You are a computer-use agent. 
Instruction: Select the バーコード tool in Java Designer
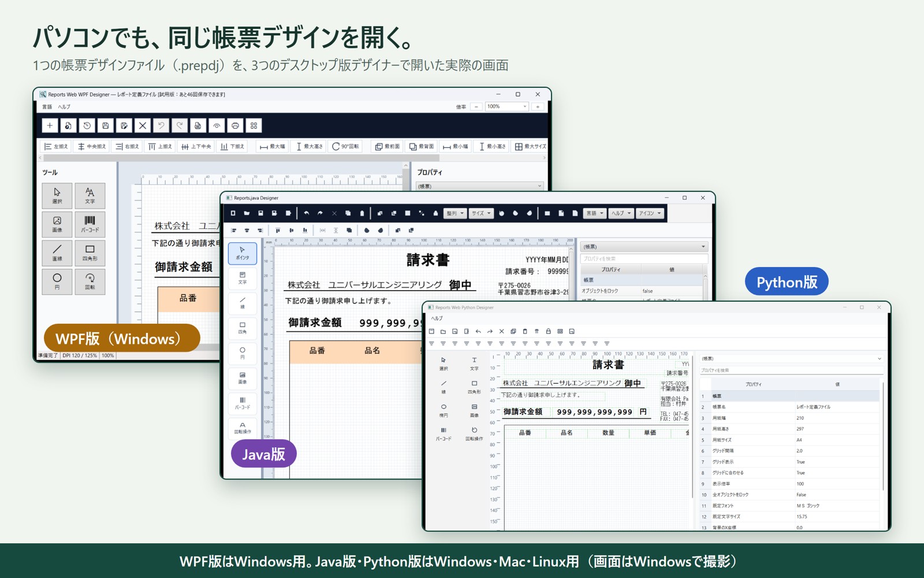(x=243, y=403)
